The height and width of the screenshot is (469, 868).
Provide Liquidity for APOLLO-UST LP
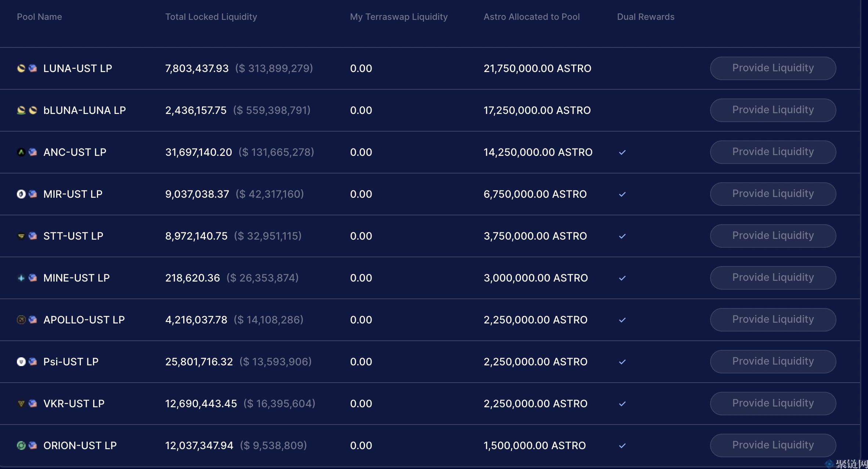pos(773,320)
